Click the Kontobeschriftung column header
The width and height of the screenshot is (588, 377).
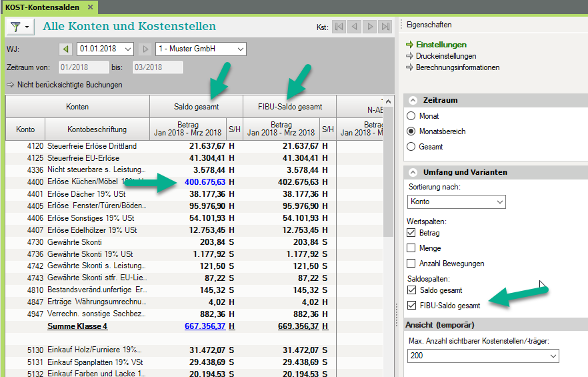tap(97, 129)
